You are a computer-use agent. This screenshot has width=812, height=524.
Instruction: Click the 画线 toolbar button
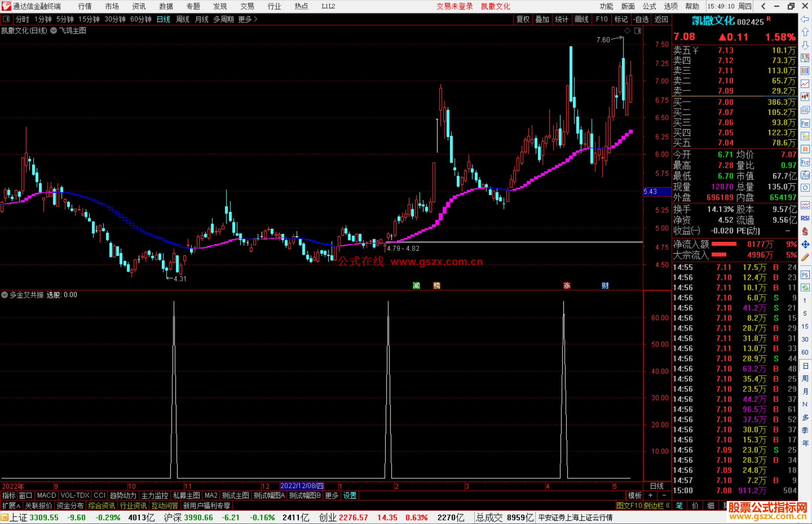[581, 19]
